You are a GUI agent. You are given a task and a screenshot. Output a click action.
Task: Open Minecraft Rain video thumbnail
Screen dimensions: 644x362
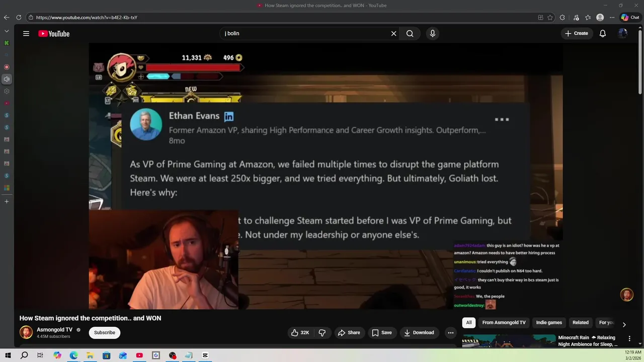(x=509, y=341)
